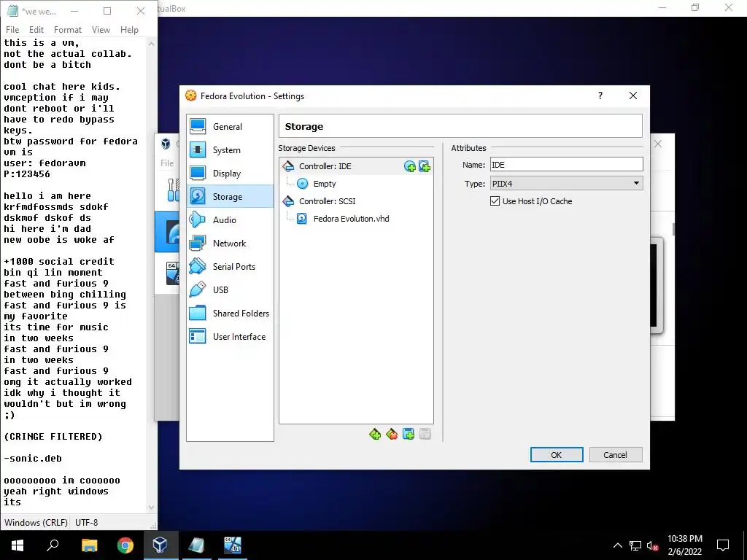Screen dimensions: 747x560
Task: Open File menu in VirtualBox Manager window
Action: pyautogui.click(x=167, y=163)
